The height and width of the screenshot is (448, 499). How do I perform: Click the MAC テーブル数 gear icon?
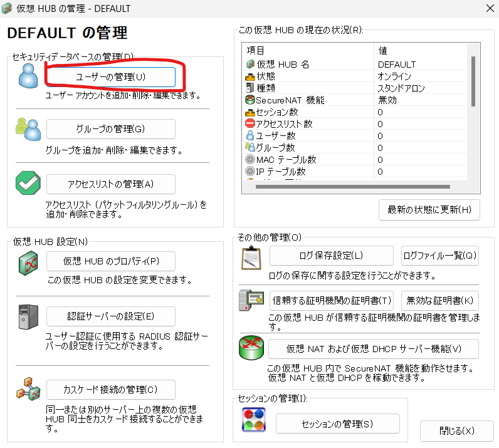coord(250,159)
